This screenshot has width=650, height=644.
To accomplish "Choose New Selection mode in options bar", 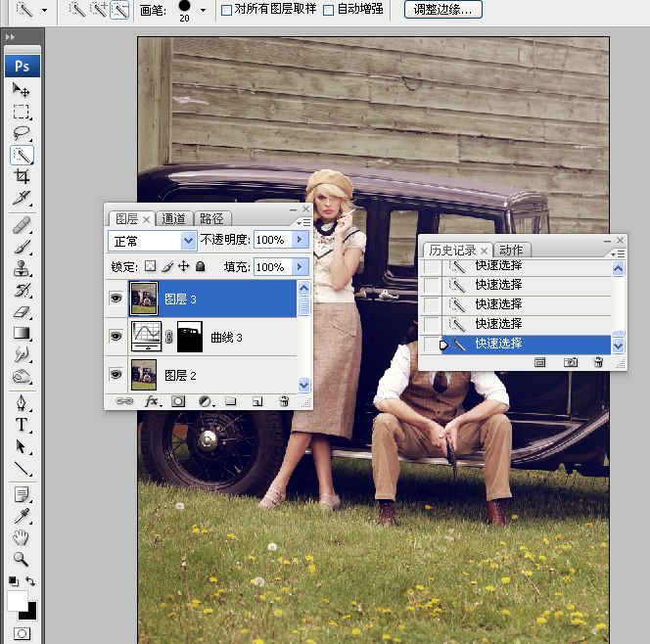I will pyautogui.click(x=76, y=9).
